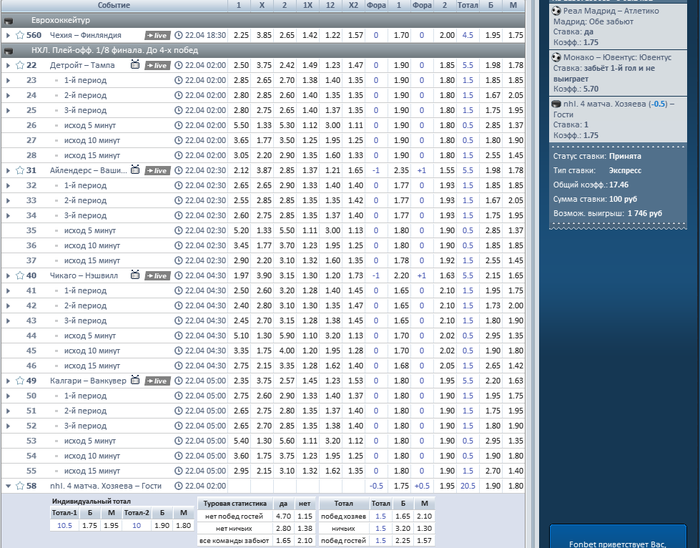Click clock icon in event 58 row
The height and width of the screenshot is (548, 700).
click(x=179, y=486)
